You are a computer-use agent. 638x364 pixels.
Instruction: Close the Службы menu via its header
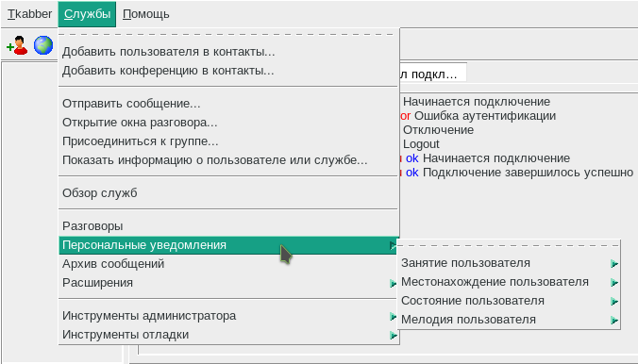87,14
